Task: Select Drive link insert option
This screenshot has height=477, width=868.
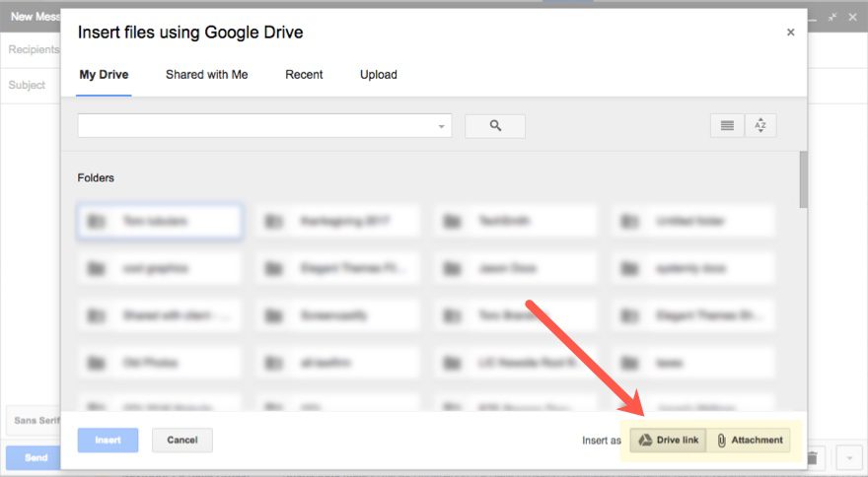Action: pos(668,440)
